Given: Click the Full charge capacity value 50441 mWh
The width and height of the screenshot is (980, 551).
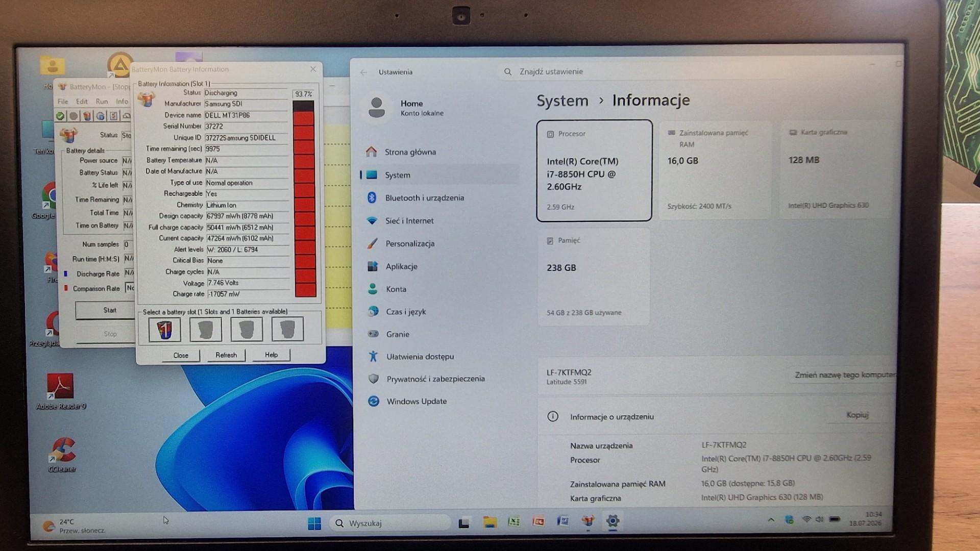Looking at the screenshot, I should click(247, 228).
